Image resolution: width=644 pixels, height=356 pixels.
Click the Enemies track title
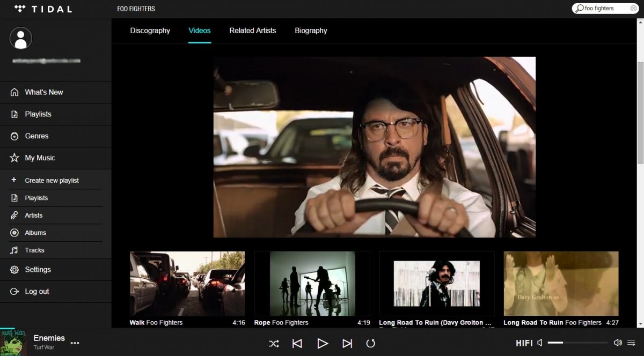coord(49,338)
